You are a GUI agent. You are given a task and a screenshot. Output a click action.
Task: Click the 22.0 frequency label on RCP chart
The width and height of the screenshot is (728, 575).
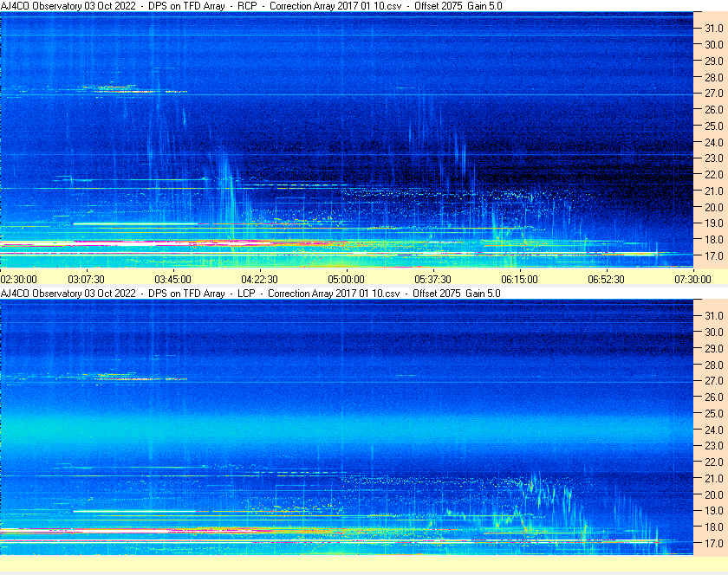coord(714,175)
